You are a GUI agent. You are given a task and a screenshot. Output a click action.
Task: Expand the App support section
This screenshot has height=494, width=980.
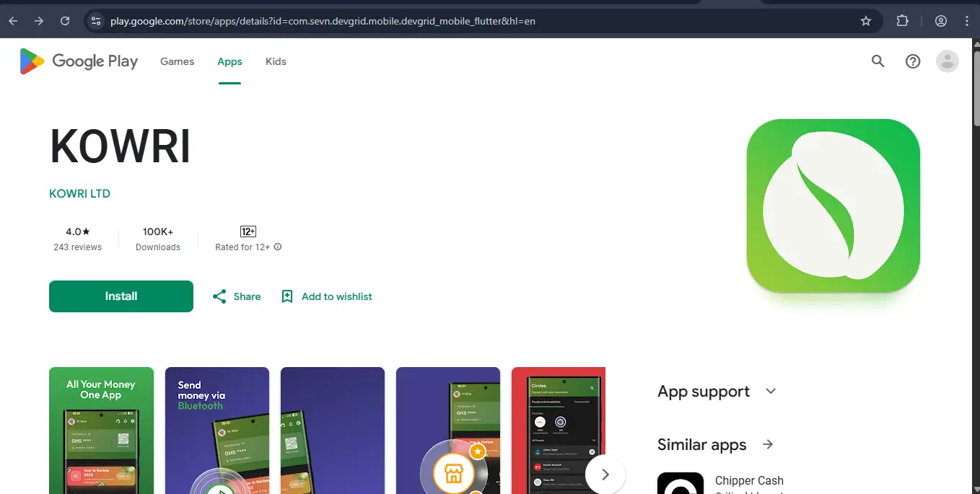coord(771,391)
